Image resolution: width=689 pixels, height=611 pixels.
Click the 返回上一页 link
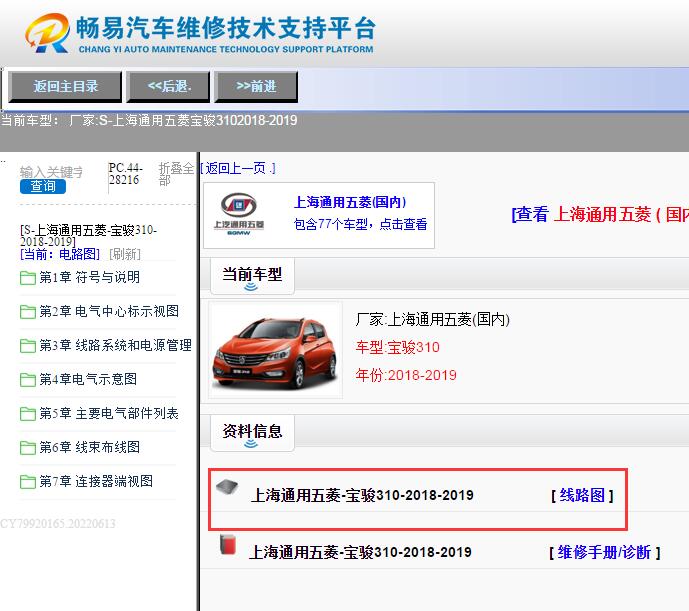click(x=238, y=168)
